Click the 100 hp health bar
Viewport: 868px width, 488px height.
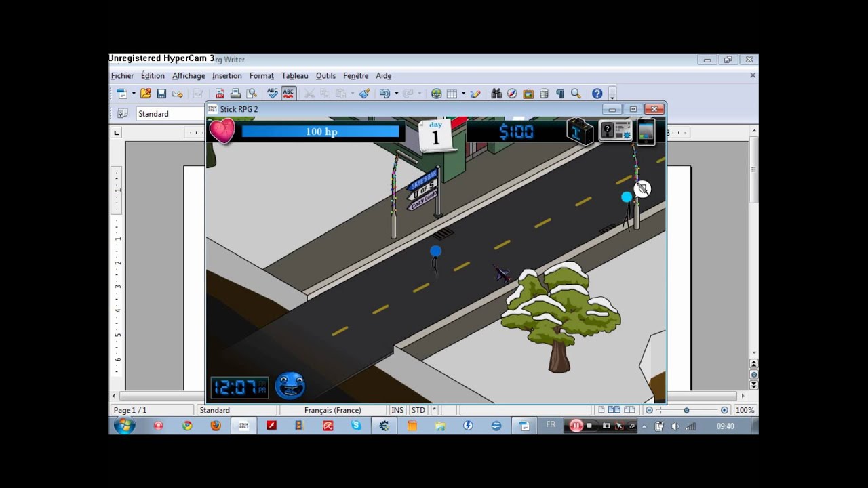pyautogui.click(x=320, y=131)
